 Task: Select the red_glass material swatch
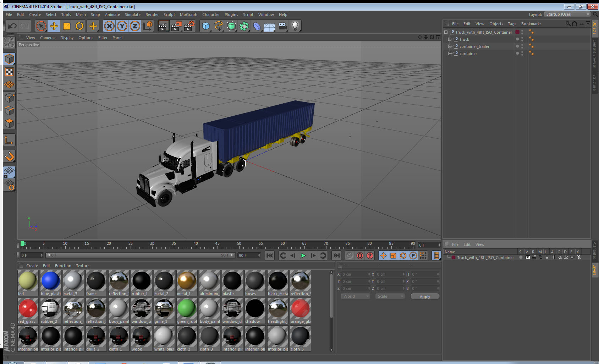pos(28,311)
